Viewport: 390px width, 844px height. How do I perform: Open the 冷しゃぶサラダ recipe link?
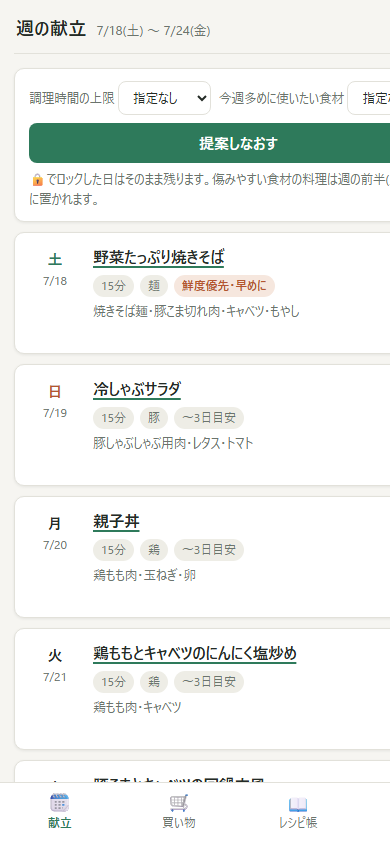click(137, 389)
